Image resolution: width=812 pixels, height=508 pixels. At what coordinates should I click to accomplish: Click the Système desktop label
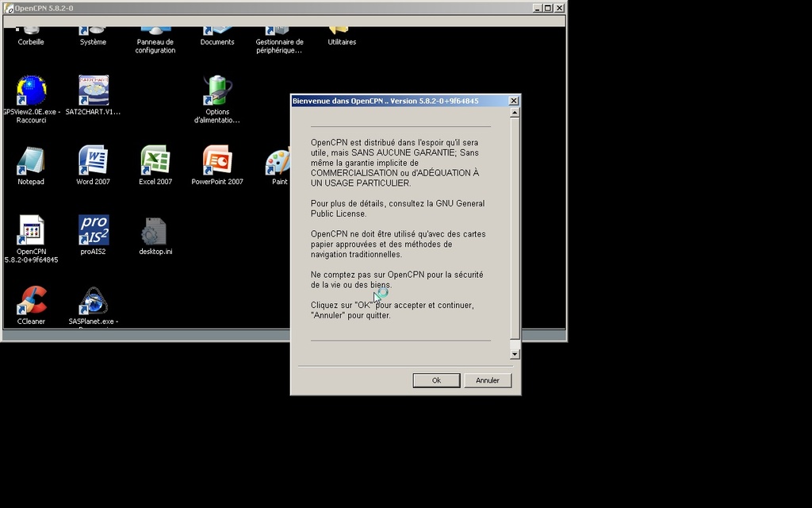click(x=94, y=42)
